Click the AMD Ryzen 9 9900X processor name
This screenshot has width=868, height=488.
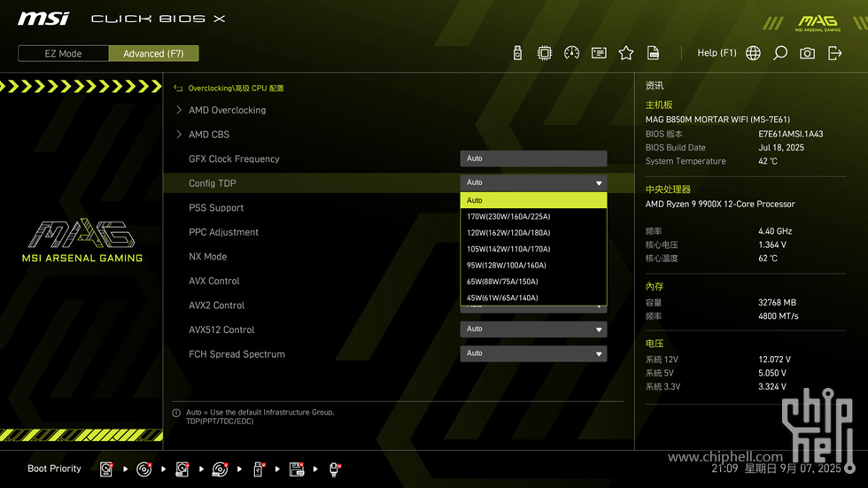tap(719, 205)
